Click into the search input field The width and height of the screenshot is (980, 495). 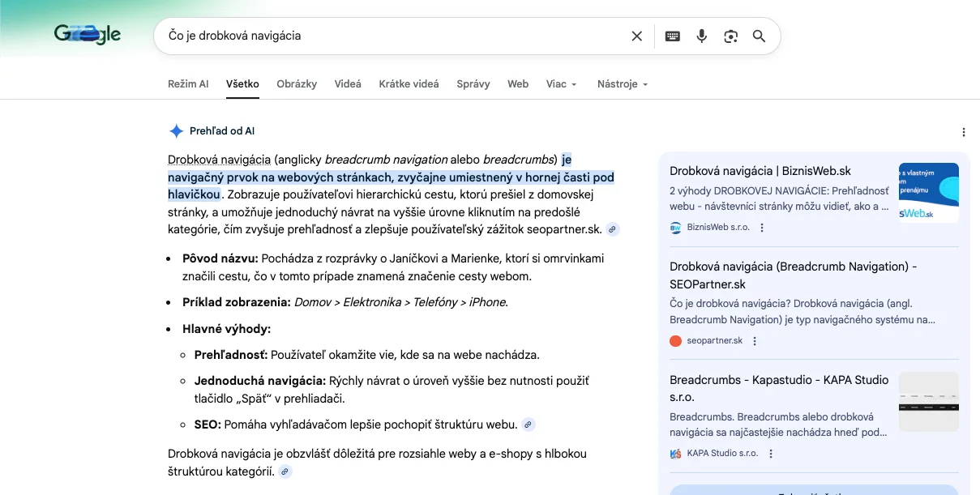(389, 36)
